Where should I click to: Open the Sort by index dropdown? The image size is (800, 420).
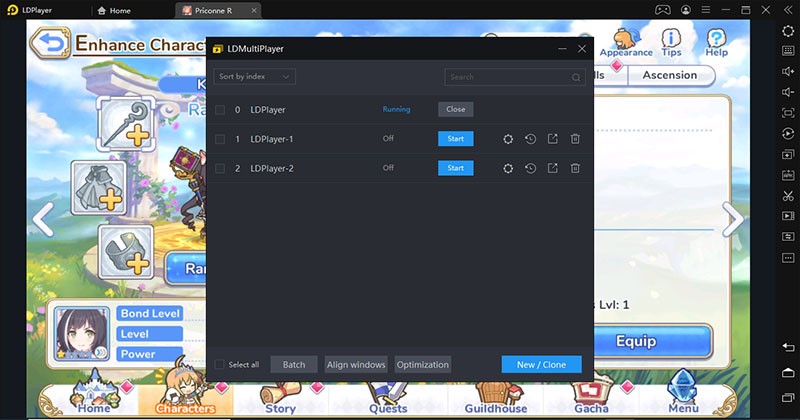point(254,77)
